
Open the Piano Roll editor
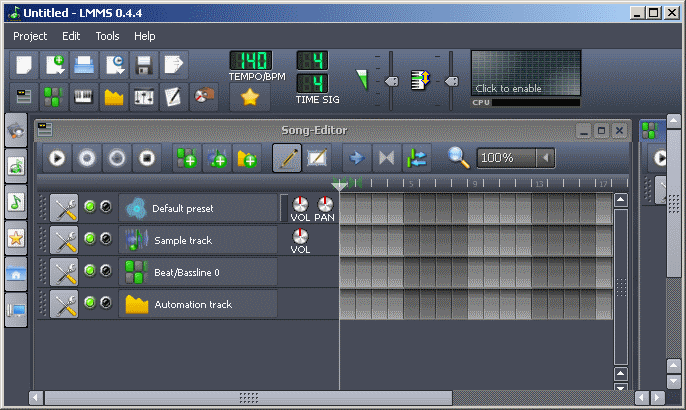click(84, 96)
